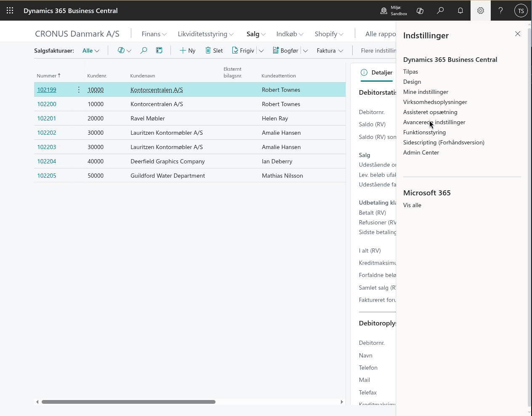The width and height of the screenshot is (532, 416).
Task: Open Mine indstillinger
Action: (x=426, y=92)
